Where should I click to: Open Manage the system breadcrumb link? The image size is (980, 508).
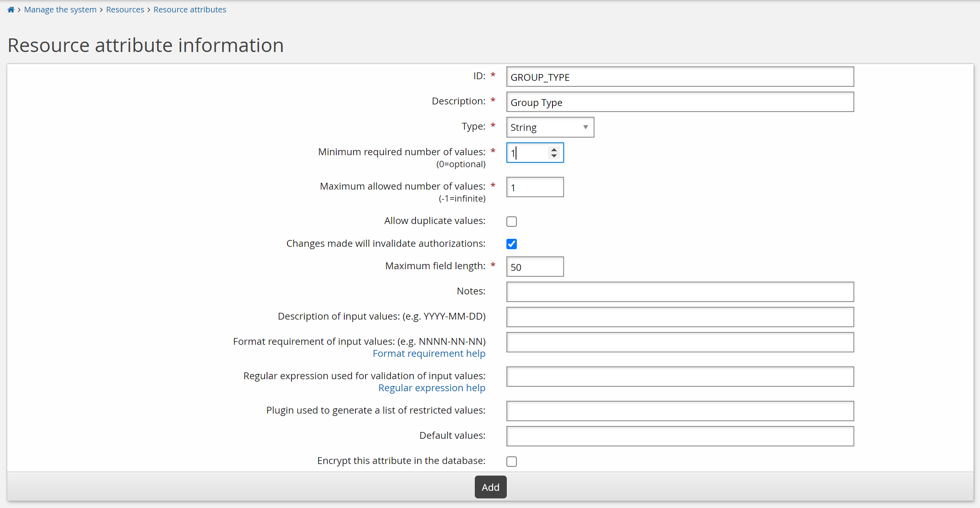60,10
